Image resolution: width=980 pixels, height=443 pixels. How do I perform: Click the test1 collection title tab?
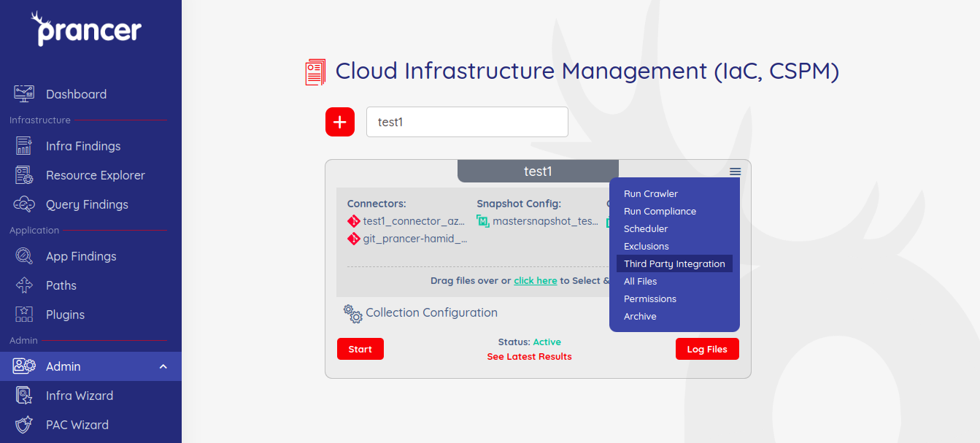538,172
